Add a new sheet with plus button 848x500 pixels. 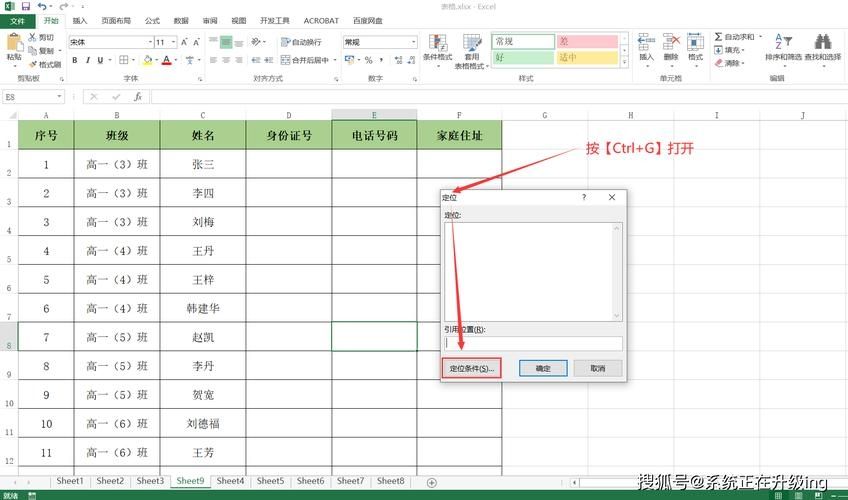pos(432,482)
